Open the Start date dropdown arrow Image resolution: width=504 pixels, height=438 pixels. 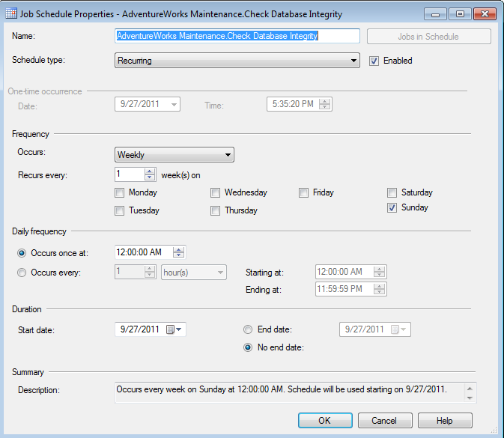point(179,329)
